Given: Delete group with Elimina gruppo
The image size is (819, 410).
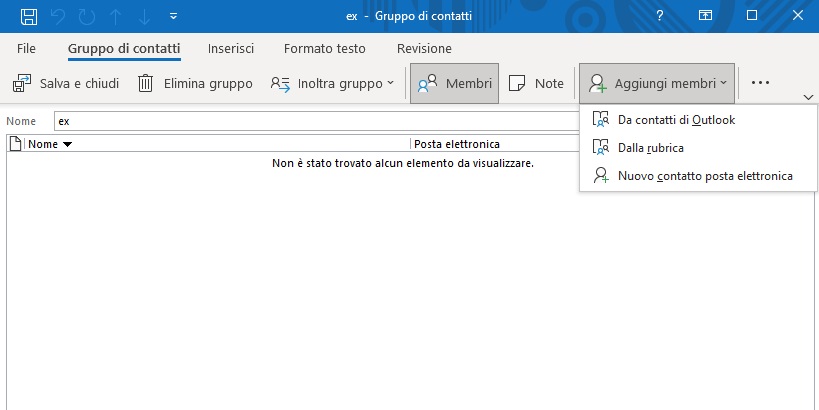Looking at the screenshot, I should [x=195, y=84].
